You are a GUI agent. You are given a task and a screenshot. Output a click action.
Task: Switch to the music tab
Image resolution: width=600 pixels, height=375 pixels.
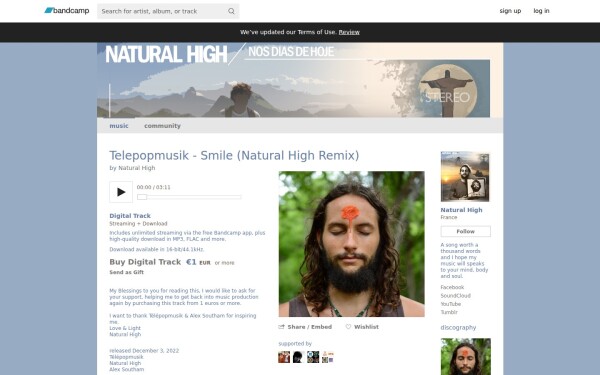tap(119, 126)
